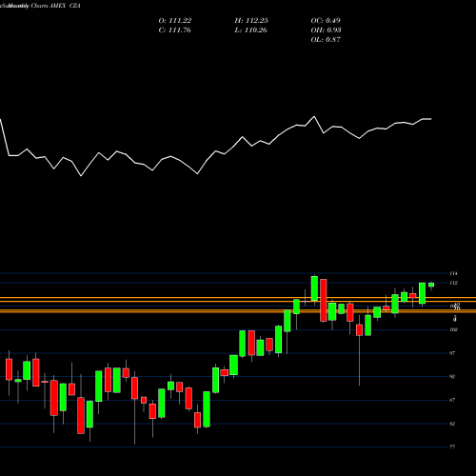Select the tallest red candle near the 112 level
The image size is (476, 476).
(x=324, y=300)
